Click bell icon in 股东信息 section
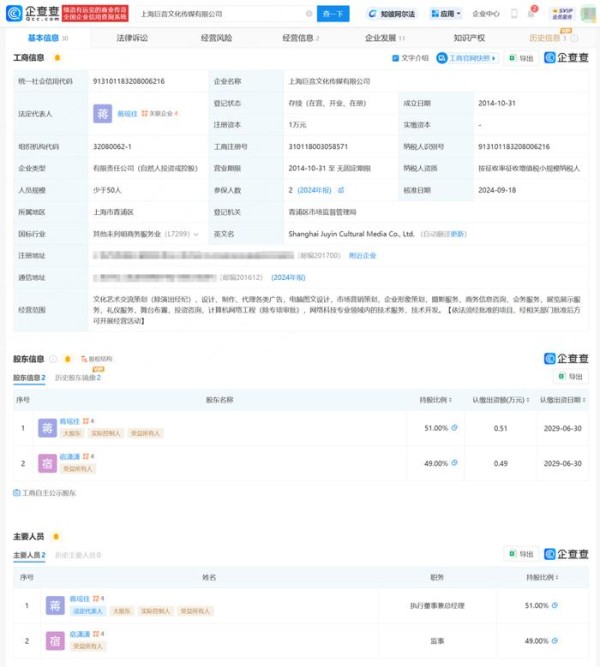 tap(67, 359)
